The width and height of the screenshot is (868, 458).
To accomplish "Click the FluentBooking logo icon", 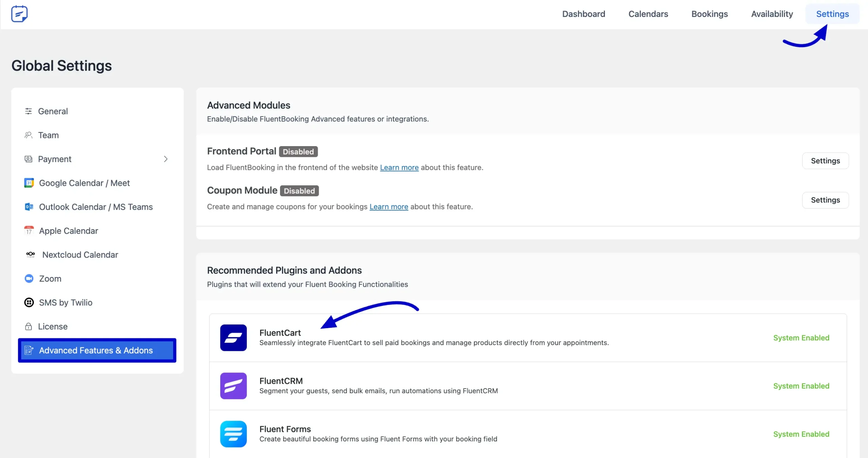I will (19, 14).
